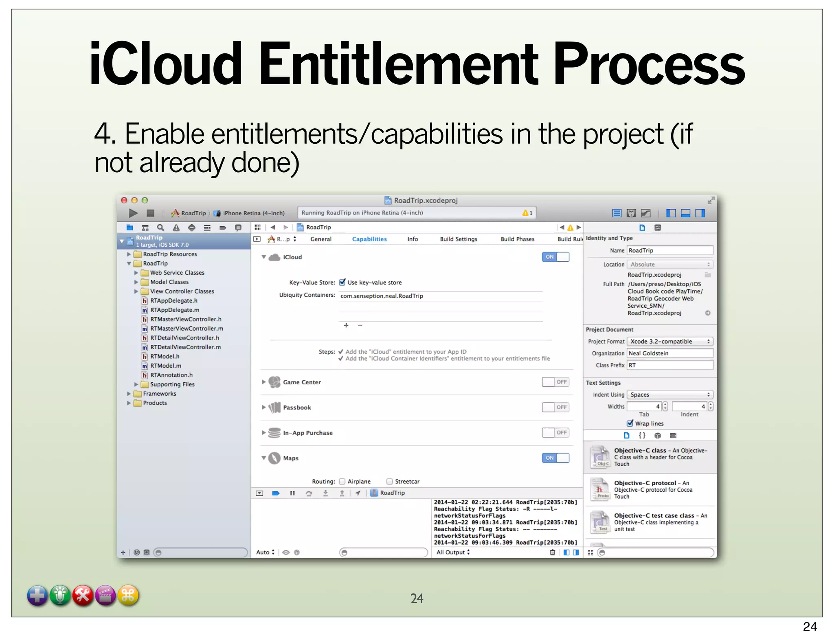Click the Stop button in Xcode toolbar
Image resolution: width=834 pixels, height=644 pixels.
150,213
